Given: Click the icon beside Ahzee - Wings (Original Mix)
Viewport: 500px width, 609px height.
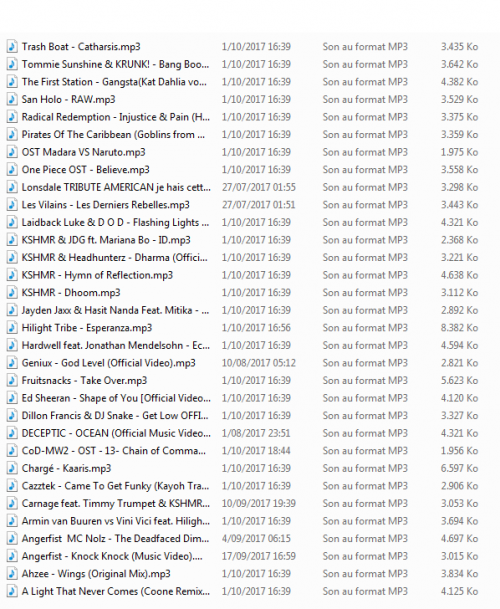Looking at the screenshot, I should pos(12,574).
